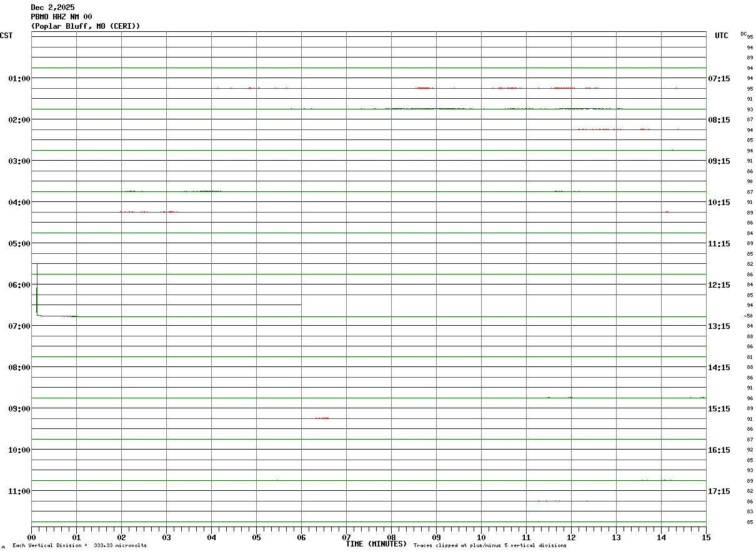Viewport: 756px width, 554px height.
Task: Click minute tick label "10" on the time axis
Action: coord(482,537)
